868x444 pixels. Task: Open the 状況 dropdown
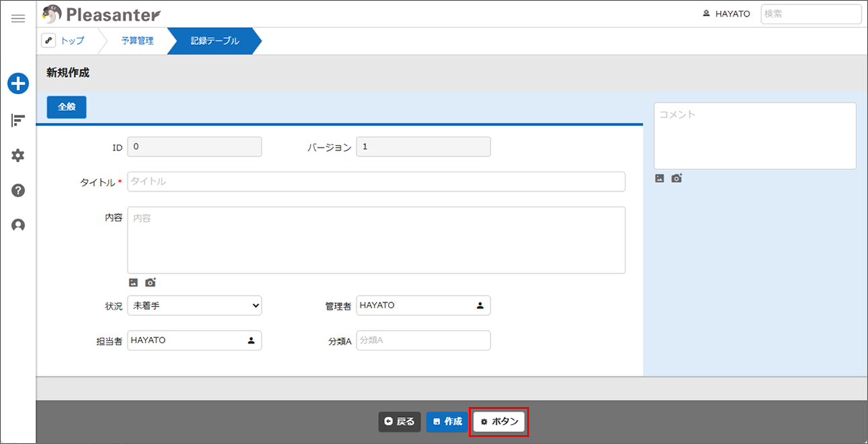click(x=194, y=305)
